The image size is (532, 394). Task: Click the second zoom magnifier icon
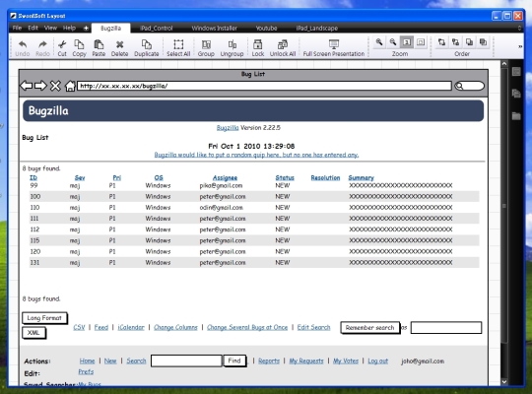point(393,42)
